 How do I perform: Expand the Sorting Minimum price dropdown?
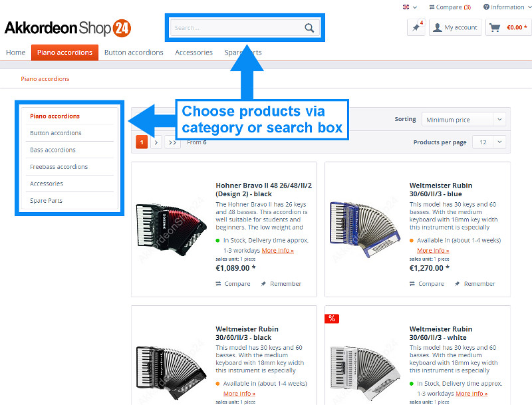464,120
